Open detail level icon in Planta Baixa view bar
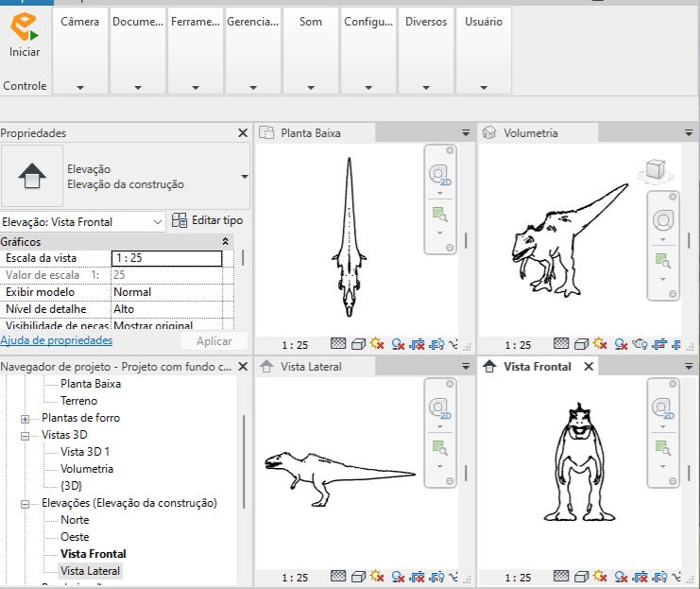 pos(338,343)
